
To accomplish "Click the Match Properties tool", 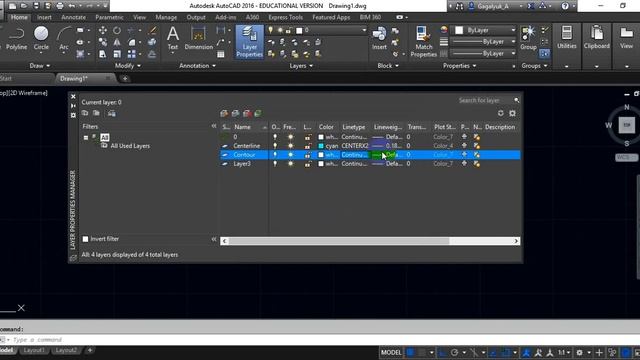I will point(423,41).
